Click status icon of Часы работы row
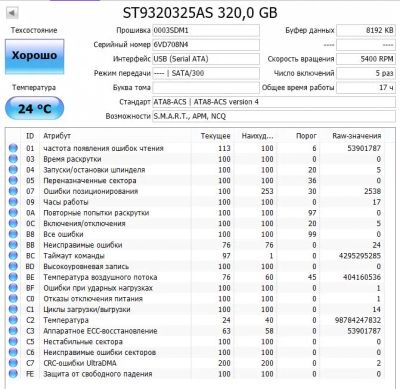Screen dimensions: 400x389 tap(13, 202)
